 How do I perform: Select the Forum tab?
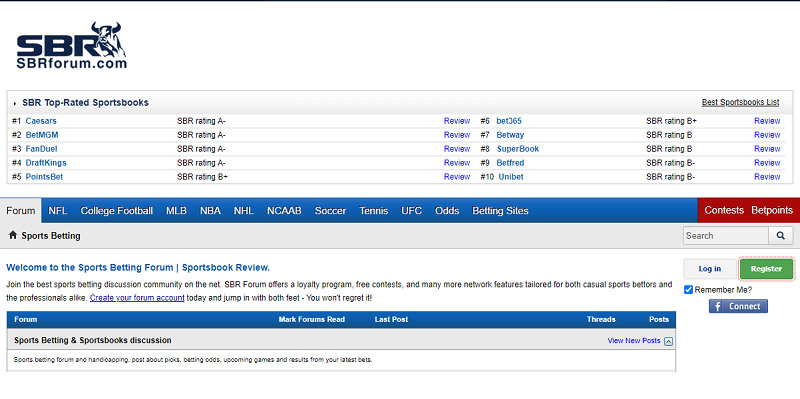21,211
